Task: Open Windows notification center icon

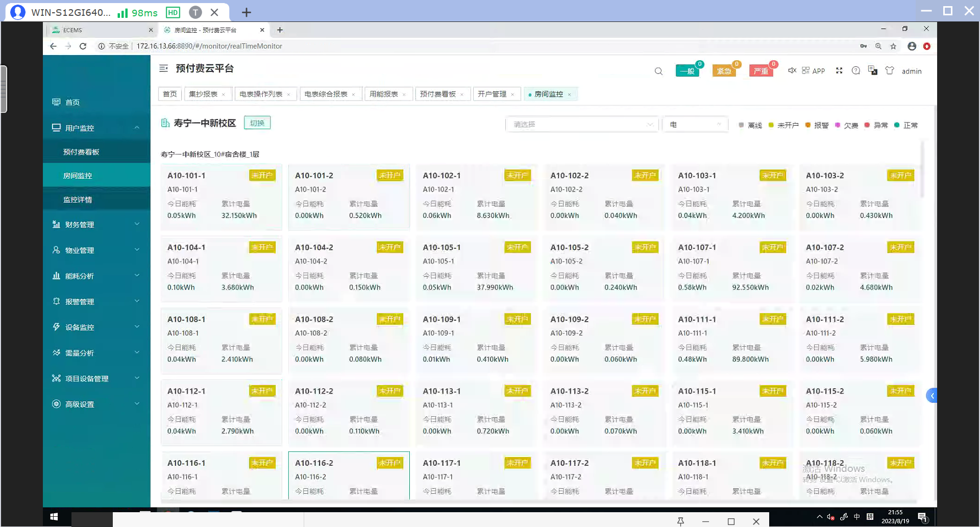Action: [922, 517]
